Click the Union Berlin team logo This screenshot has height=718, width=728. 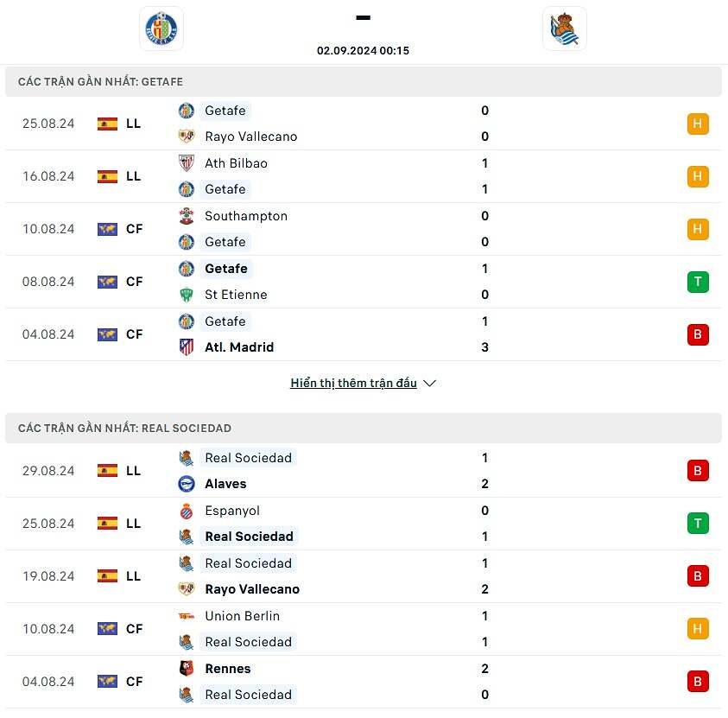[187, 616]
